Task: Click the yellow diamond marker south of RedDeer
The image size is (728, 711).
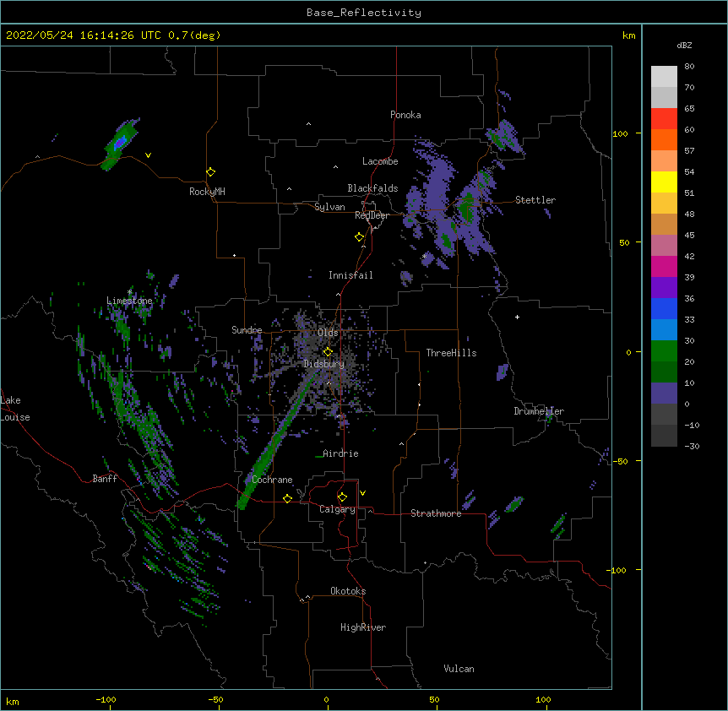Action: coord(359,237)
